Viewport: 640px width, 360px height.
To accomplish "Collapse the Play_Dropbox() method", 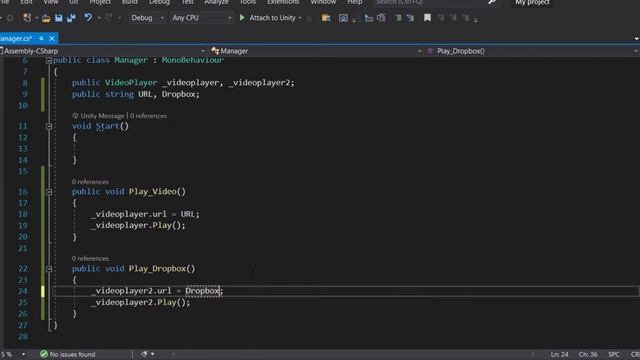I will coord(49,269).
